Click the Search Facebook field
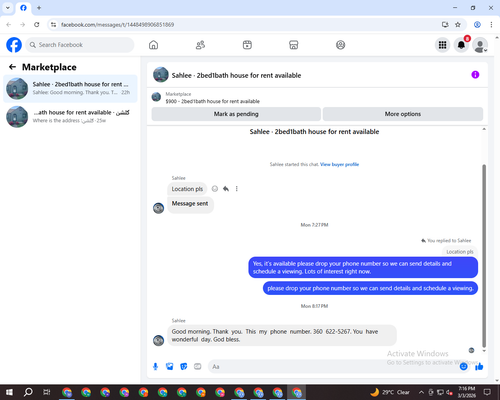Viewport: 500px width, 400px height. click(80, 45)
